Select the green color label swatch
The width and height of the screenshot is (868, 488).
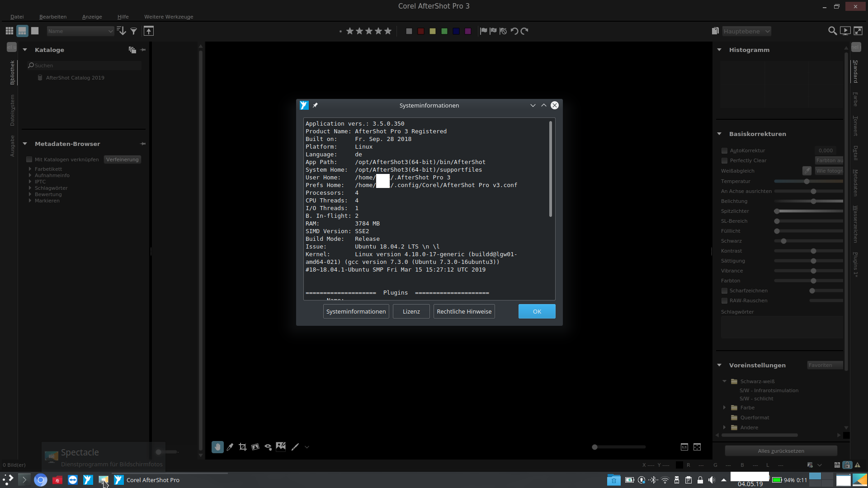[x=444, y=31]
